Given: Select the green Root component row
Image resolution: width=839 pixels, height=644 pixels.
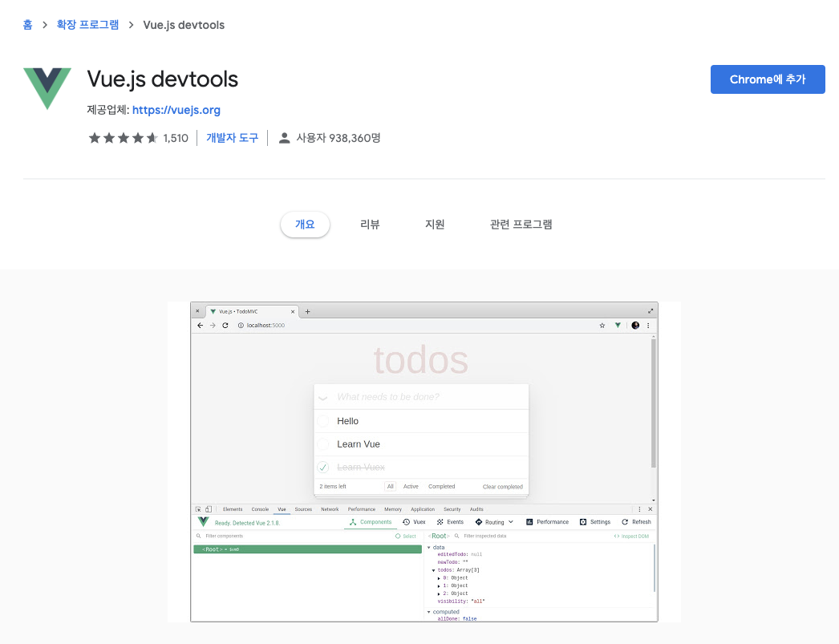Looking at the screenshot, I should pyautogui.click(x=308, y=549).
